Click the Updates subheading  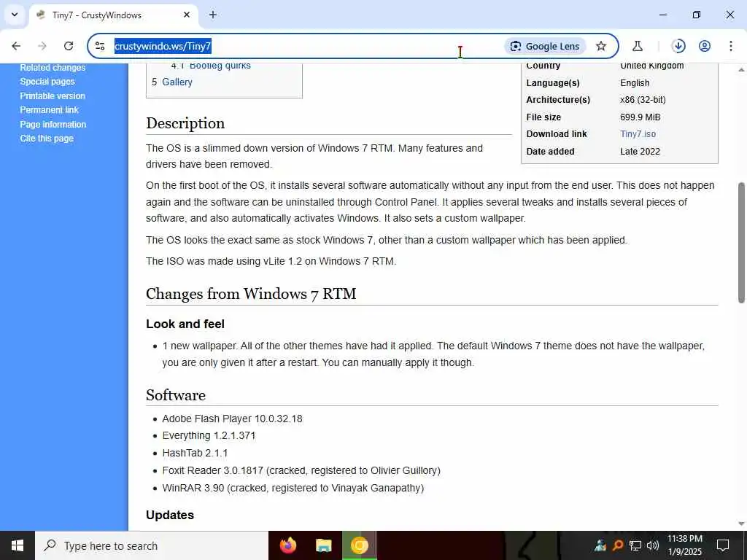pyautogui.click(x=170, y=516)
